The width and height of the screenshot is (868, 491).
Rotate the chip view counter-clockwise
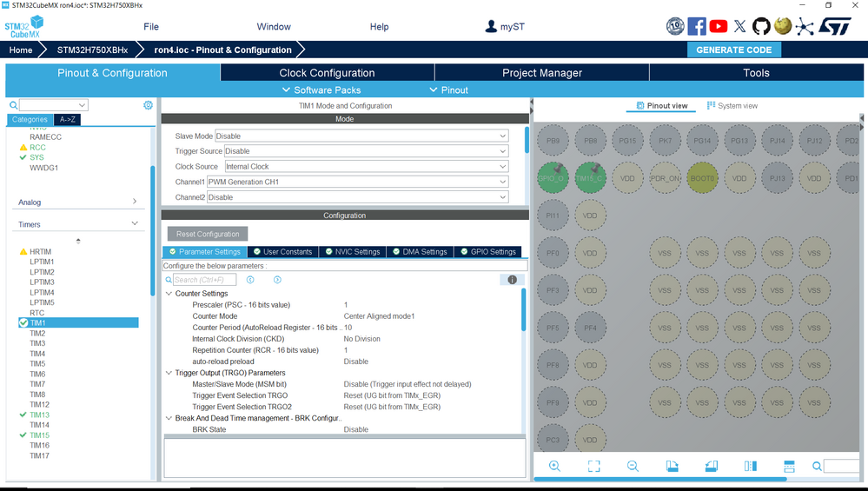click(712, 466)
